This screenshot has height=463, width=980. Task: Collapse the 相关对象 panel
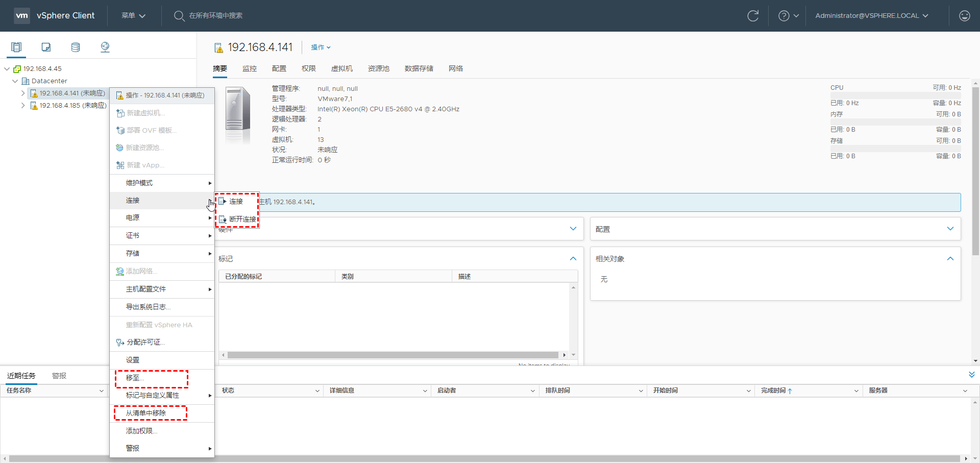point(950,259)
